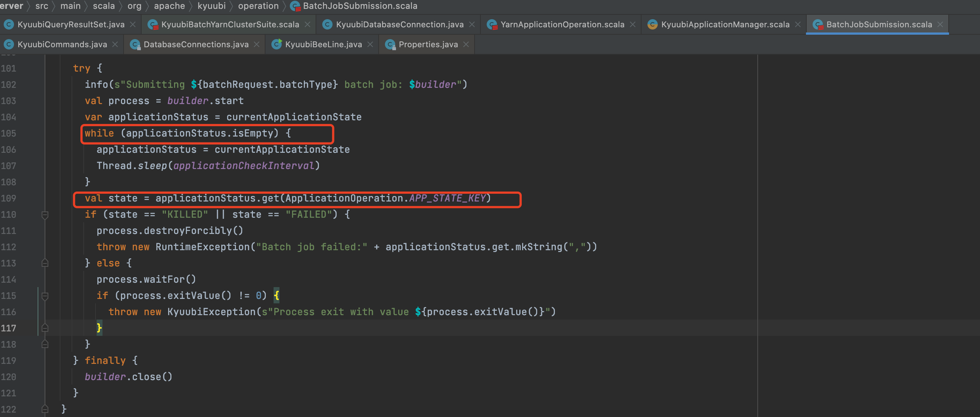Click breadcrumb BatchJobSubmission.scala file icon
The width and height of the screenshot is (980, 417).
point(295,6)
